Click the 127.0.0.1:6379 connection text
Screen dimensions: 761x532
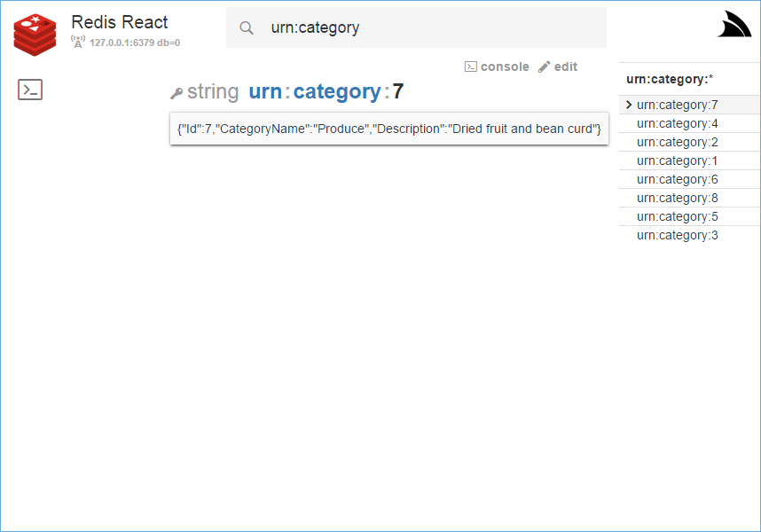(134, 43)
